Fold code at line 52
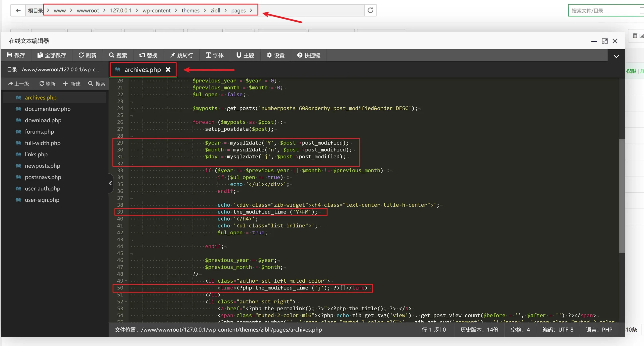This screenshot has width=644, height=346. click(126, 301)
